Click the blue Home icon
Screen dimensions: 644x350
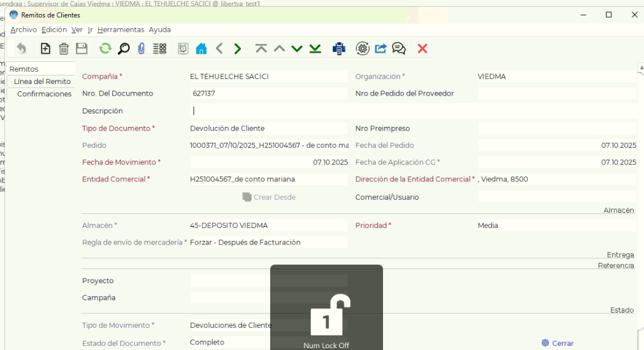tap(201, 48)
